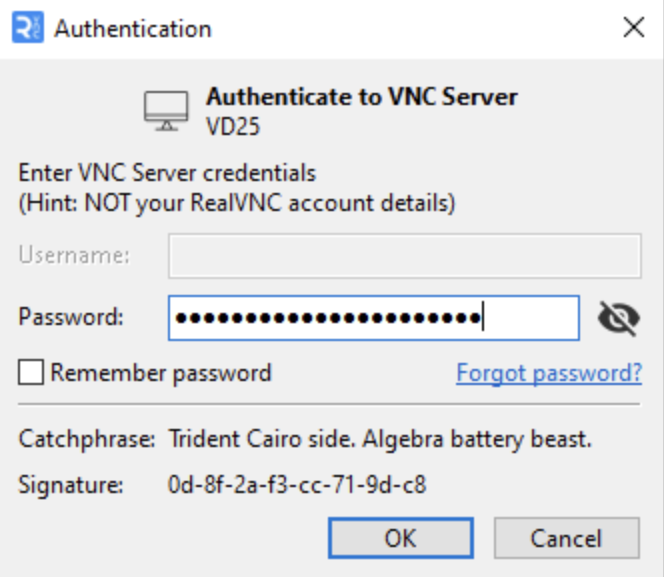The image size is (664, 577).
Task: Focus the Password input field
Action: [374, 318]
